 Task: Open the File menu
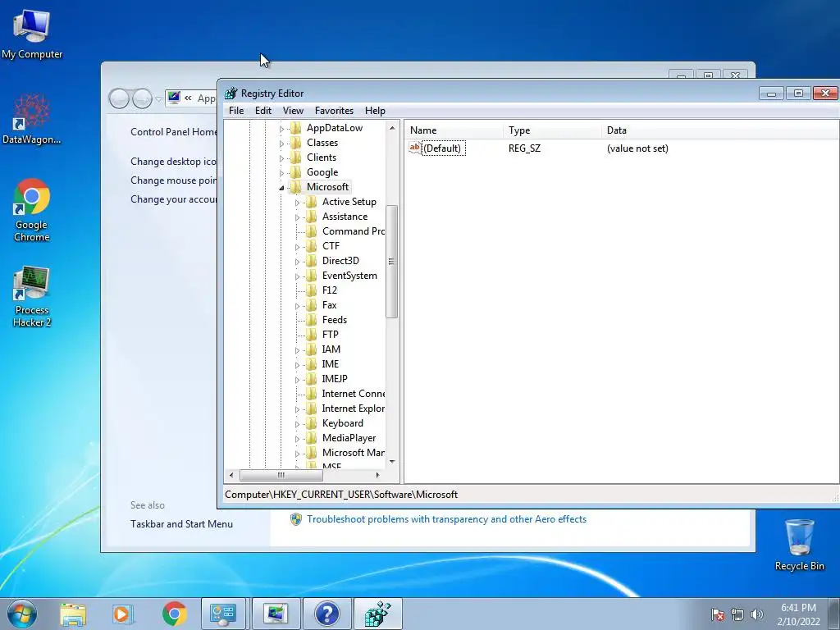click(236, 111)
